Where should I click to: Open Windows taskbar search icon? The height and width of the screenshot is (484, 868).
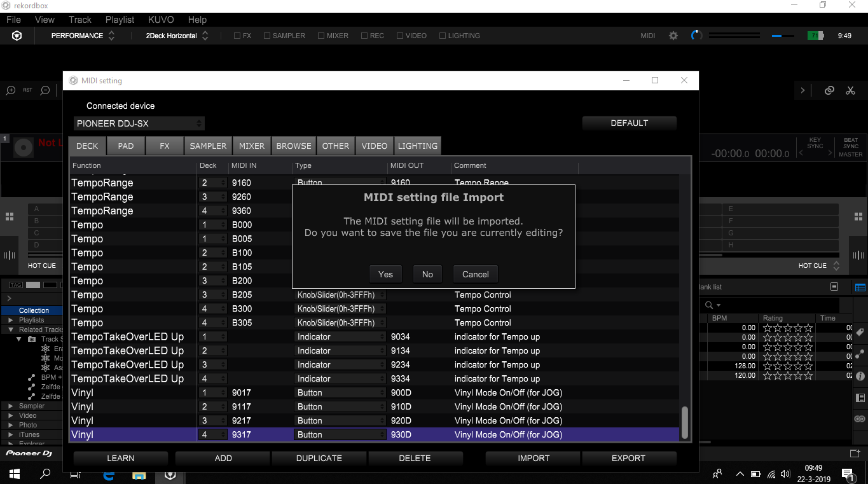45,474
